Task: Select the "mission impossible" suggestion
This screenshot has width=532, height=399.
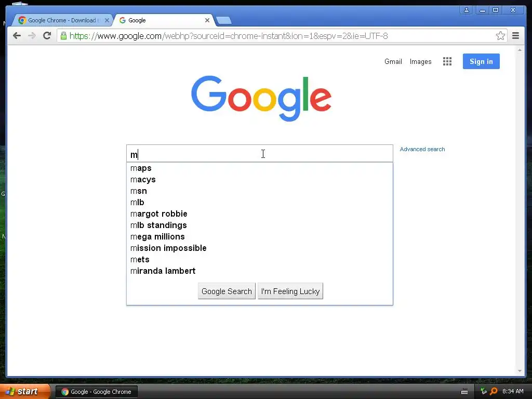Action: click(x=260, y=248)
